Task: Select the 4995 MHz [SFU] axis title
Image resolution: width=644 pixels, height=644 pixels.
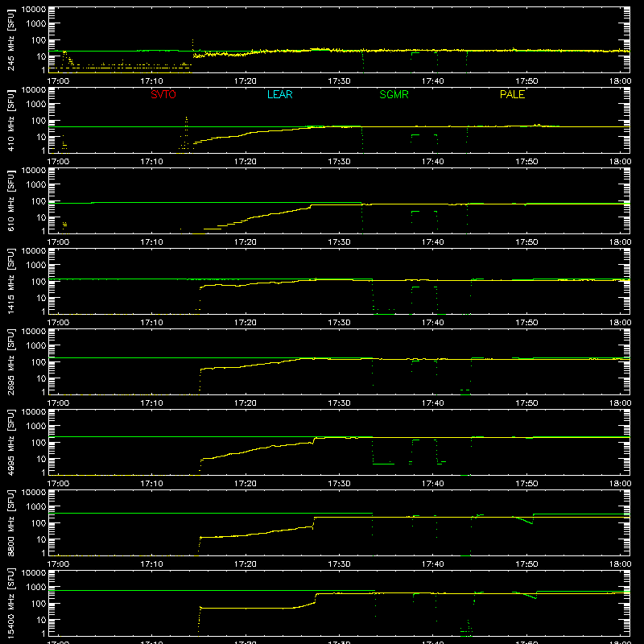Action: tap(10, 442)
